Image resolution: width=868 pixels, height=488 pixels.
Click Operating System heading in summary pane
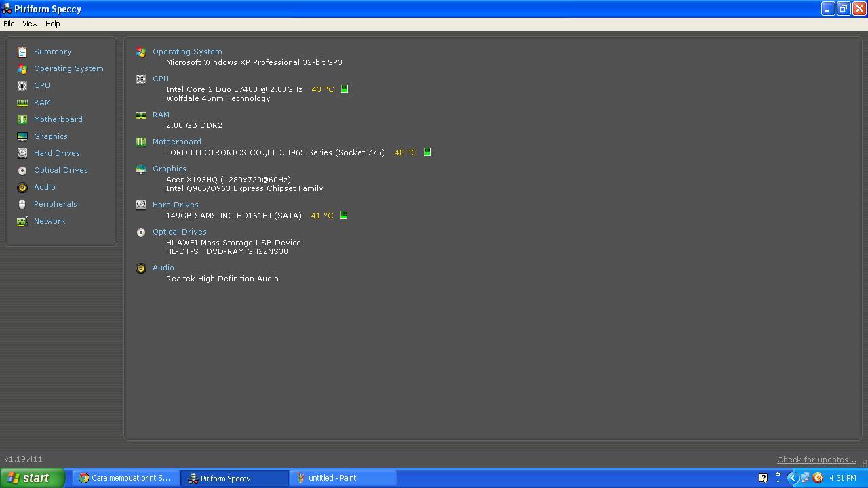pyautogui.click(x=187, y=52)
